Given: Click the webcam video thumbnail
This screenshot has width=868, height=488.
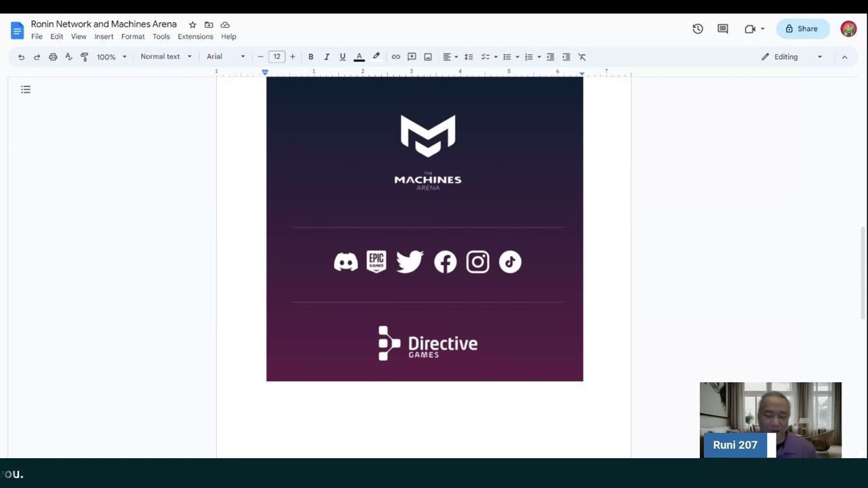Looking at the screenshot, I should point(770,420).
